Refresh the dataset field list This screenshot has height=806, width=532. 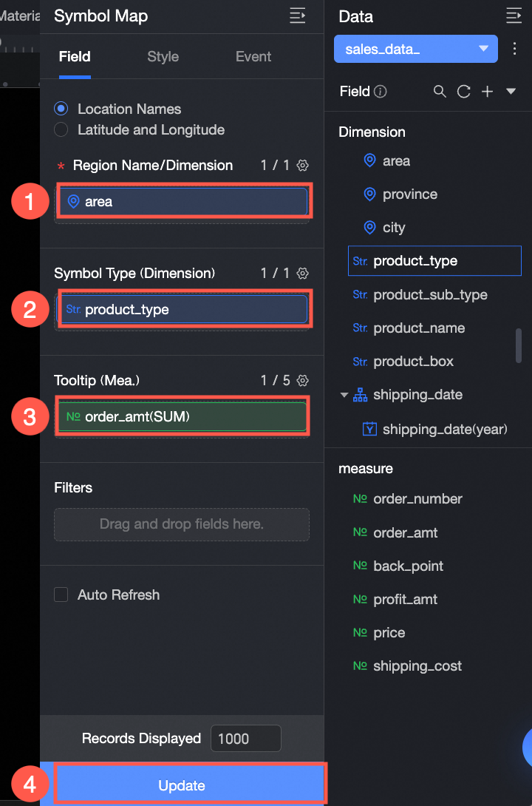[x=463, y=92]
